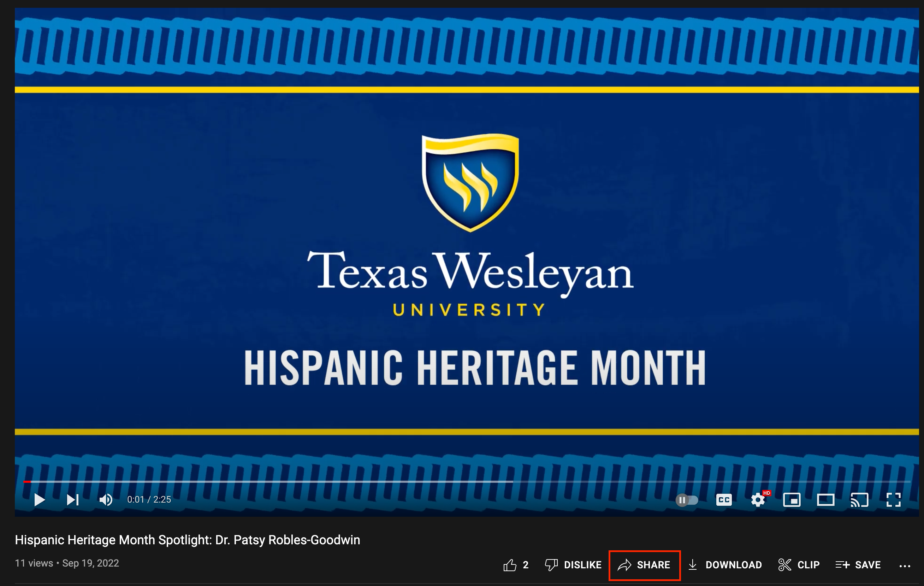Image resolution: width=924 pixels, height=586 pixels.
Task: Download the video
Action: click(x=725, y=565)
